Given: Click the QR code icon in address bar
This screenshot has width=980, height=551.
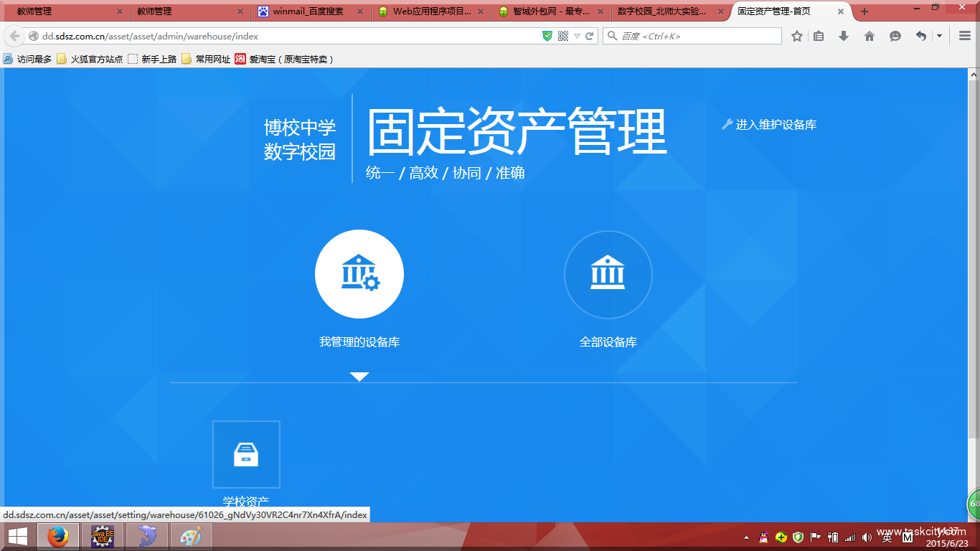Looking at the screenshot, I should [563, 36].
